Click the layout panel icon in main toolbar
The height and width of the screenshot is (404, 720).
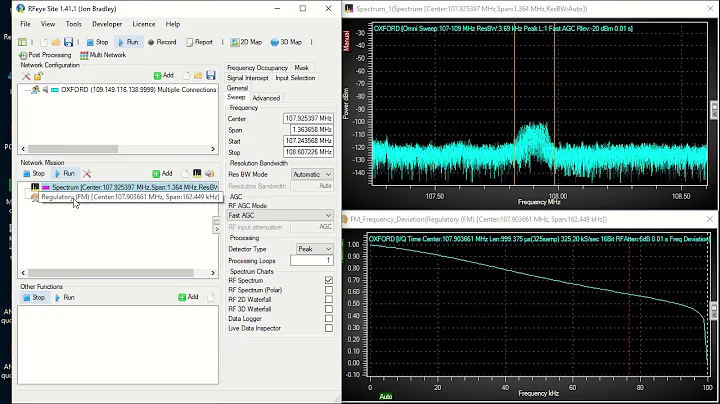click(x=22, y=42)
